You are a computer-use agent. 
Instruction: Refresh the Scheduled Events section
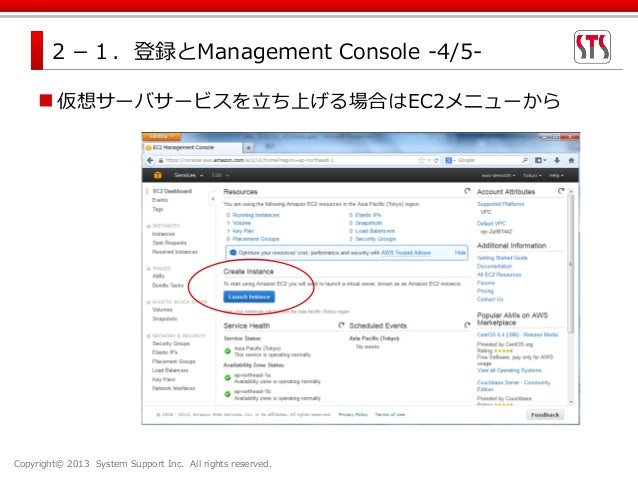(x=467, y=325)
